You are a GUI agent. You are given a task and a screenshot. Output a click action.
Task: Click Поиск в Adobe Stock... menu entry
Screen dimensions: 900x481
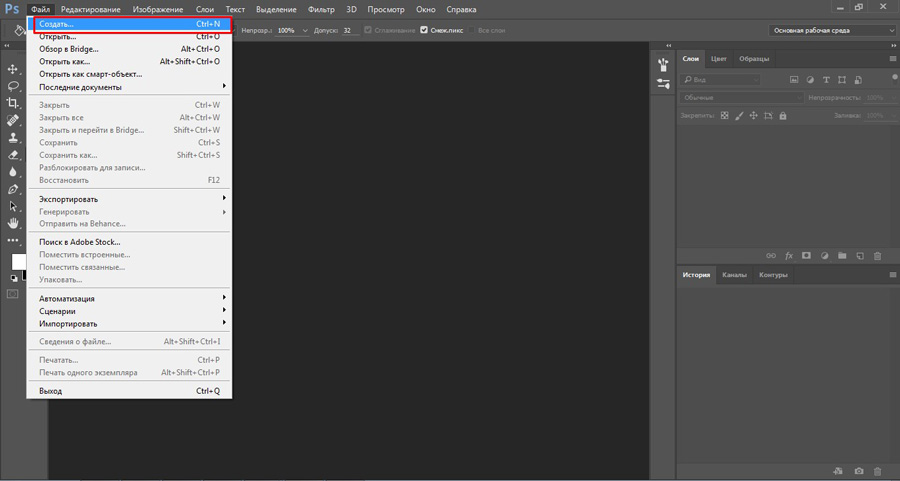80,242
